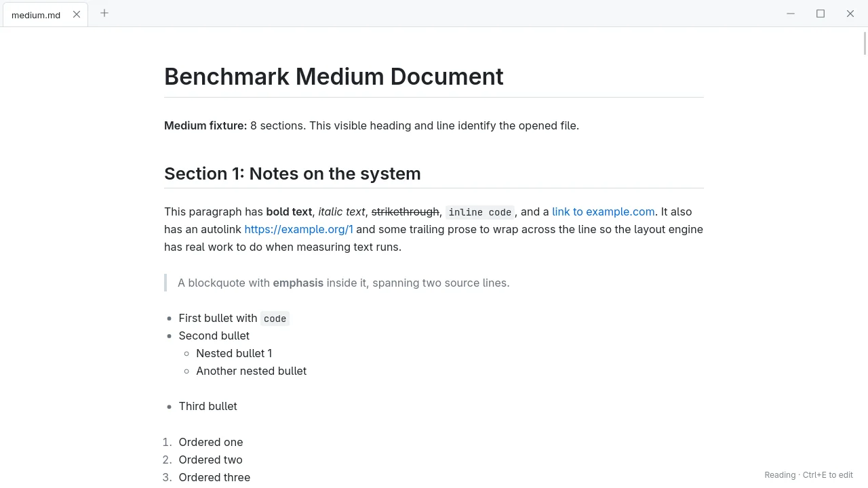Minimize the window
This screenshot has height=488, width=868.
(x=791, y=14)
